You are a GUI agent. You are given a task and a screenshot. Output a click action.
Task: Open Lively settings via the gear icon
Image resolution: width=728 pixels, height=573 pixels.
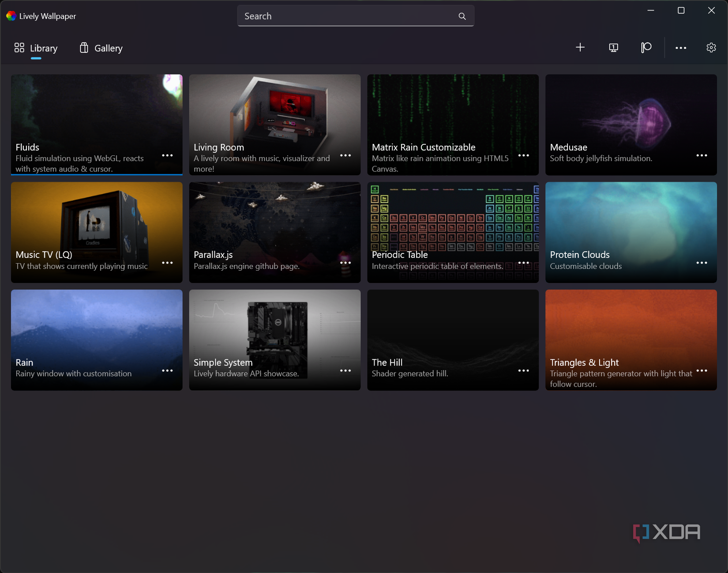tap(711, 47)
